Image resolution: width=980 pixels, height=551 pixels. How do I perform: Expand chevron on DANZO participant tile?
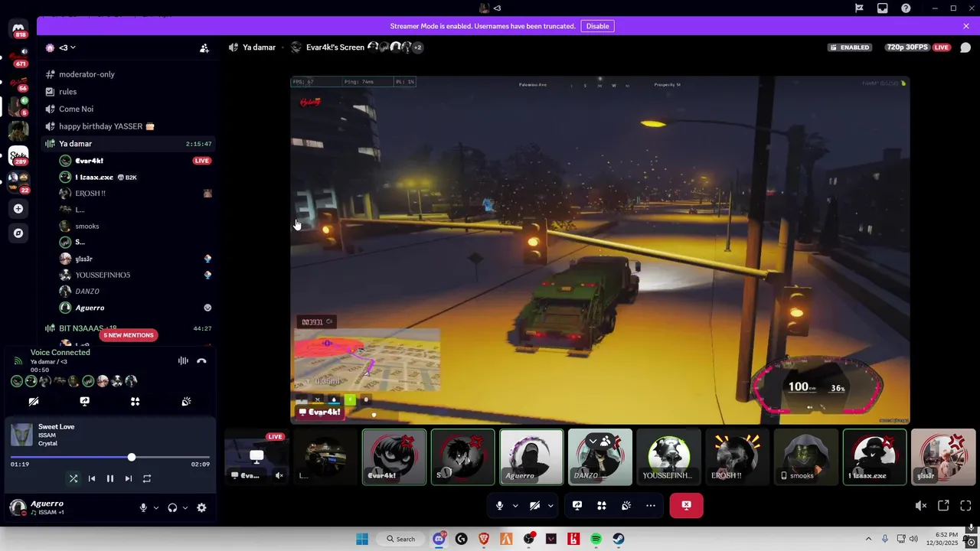click(x=593, y=442)
